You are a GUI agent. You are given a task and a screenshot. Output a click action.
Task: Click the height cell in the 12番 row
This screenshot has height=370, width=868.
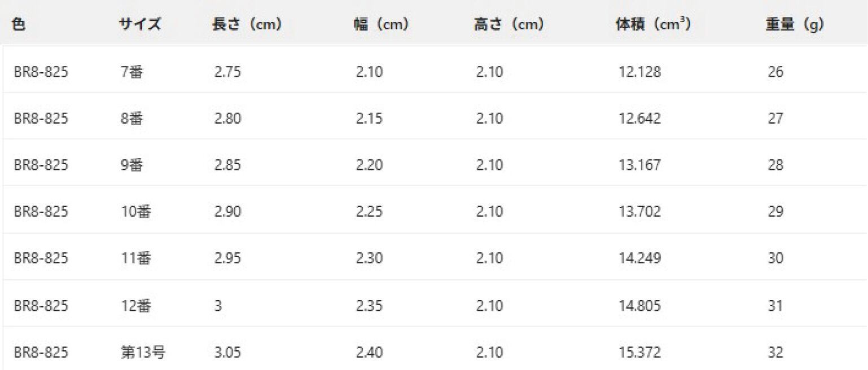coord(489,306)
